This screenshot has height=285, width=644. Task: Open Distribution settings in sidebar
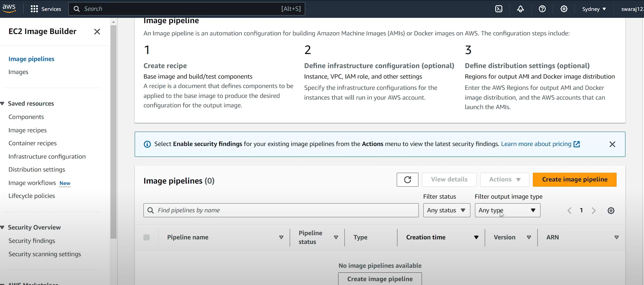pyautogui.click(x=37, y=170)
